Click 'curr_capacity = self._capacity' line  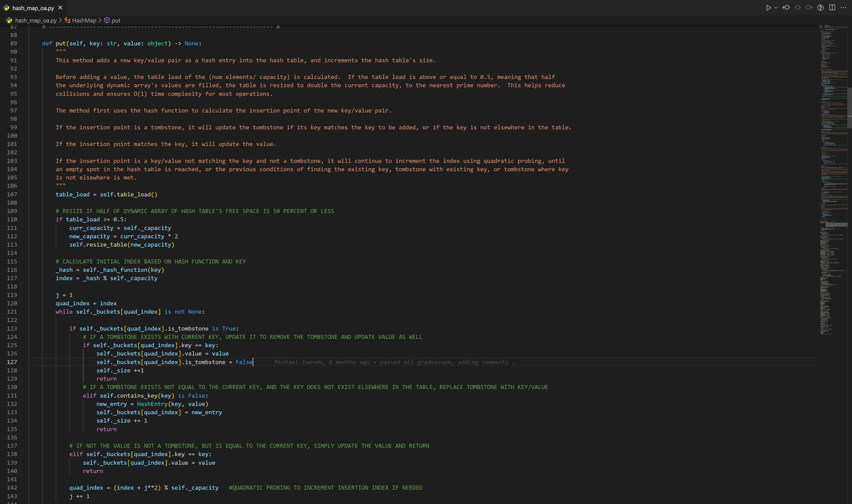tap(120, 228)
